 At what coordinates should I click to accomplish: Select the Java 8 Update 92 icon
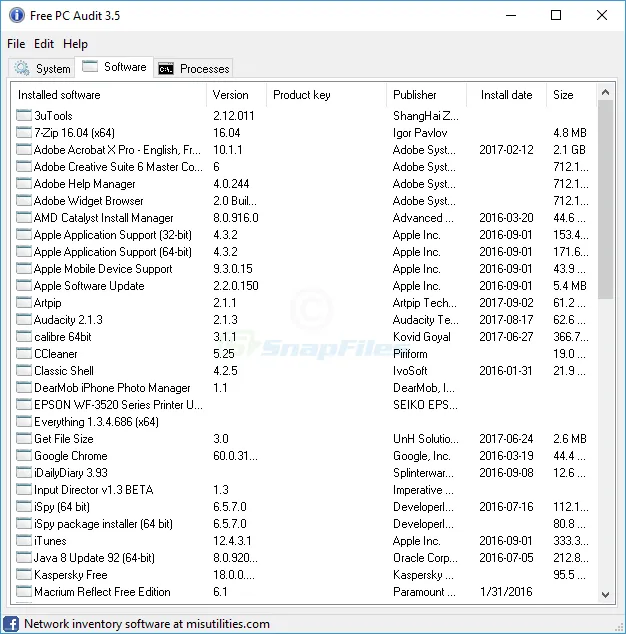point(24,557)
